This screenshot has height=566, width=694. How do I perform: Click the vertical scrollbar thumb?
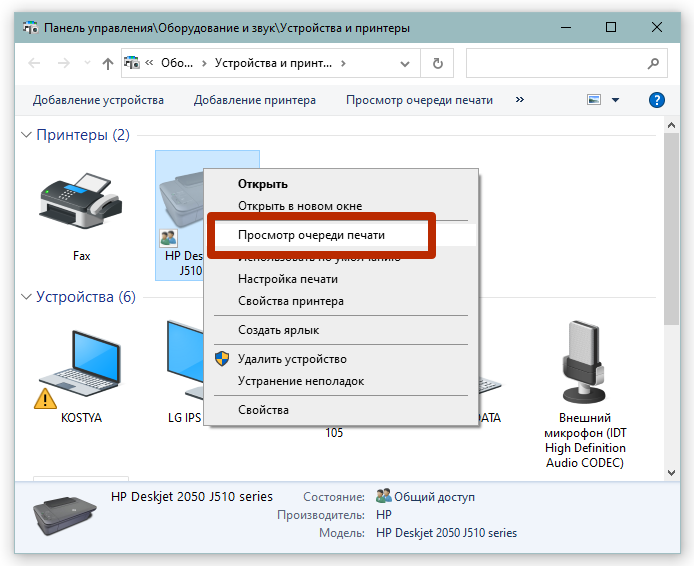[x=671, y=228]
